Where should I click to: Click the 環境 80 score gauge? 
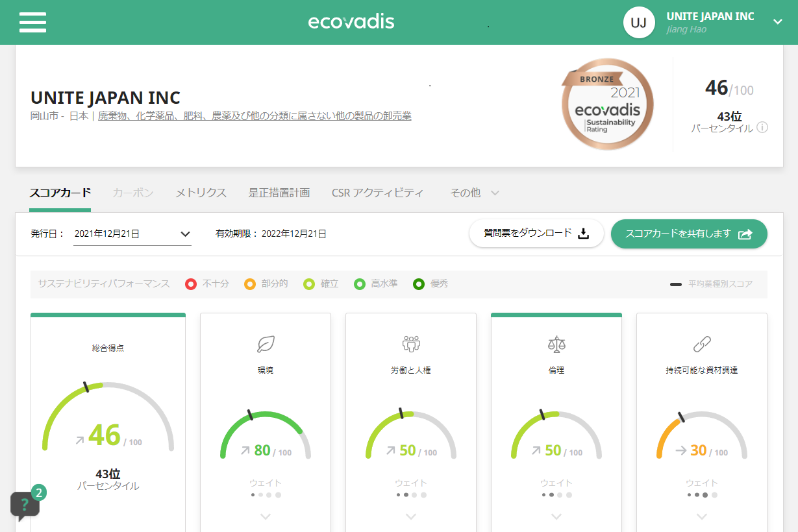point(266,435)
